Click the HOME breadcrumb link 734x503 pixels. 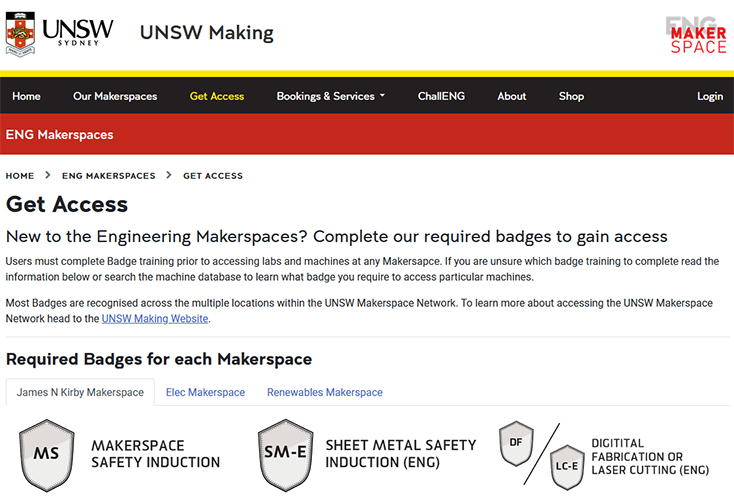(x=20, y=176)
